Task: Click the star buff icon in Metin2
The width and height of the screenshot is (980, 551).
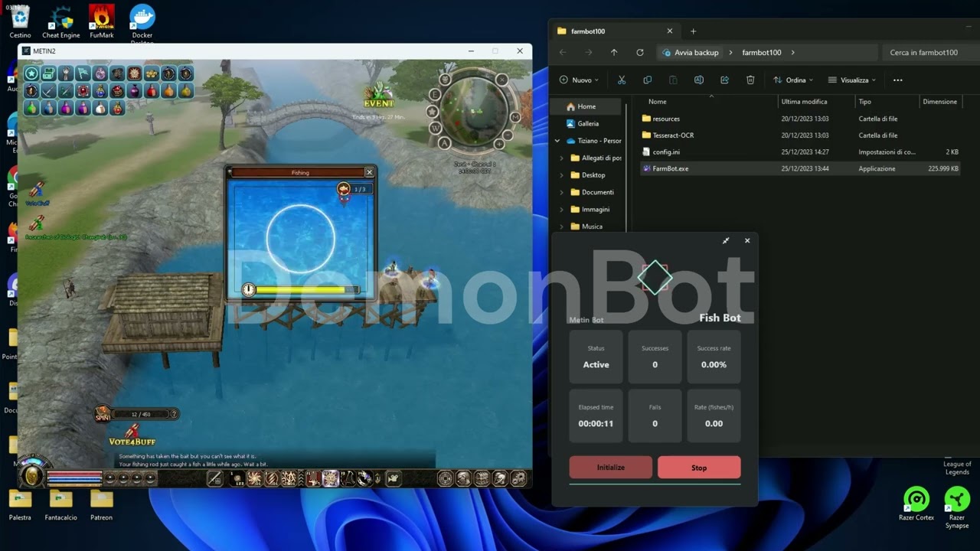Action: point(31,73)
